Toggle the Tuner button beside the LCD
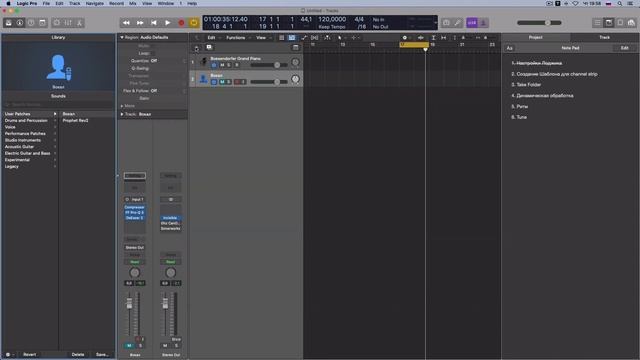Screen dimensions: 640x360 coord(446,23)
